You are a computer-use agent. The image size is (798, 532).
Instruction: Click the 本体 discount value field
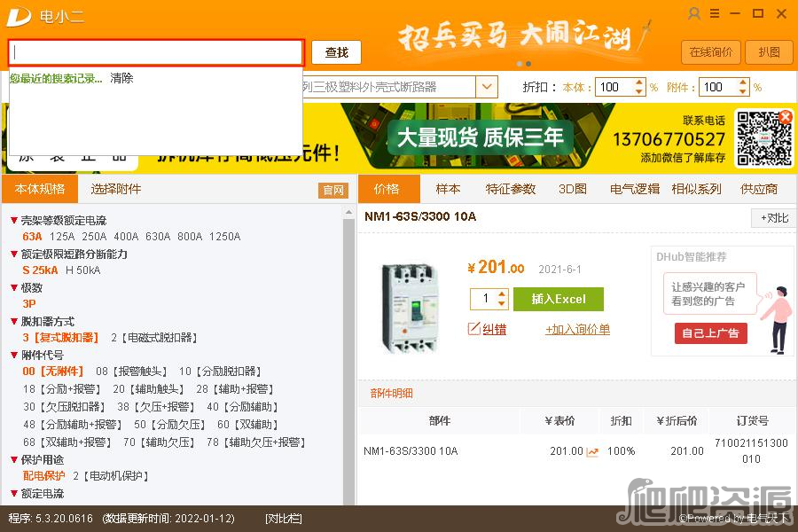coord(614,87)
